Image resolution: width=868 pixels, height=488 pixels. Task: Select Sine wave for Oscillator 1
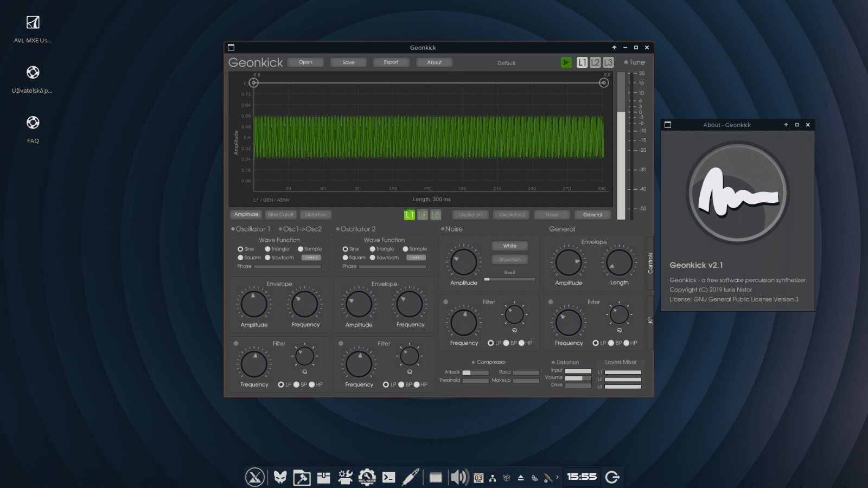(x=240, y=249)
